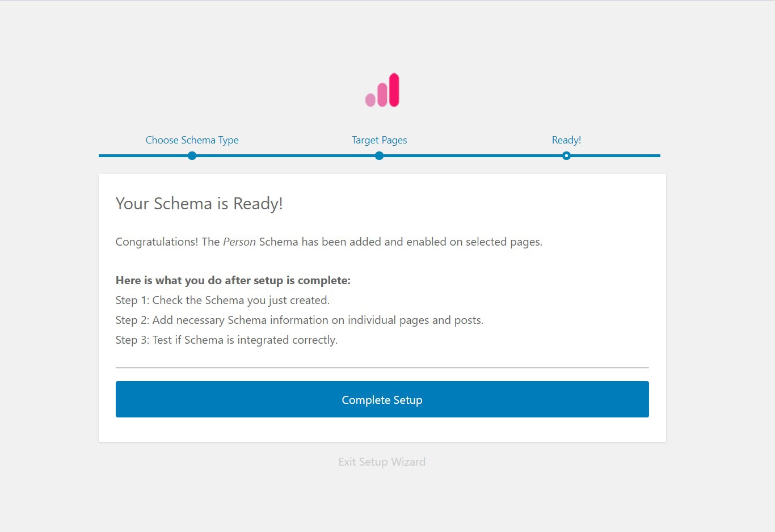Select the dot under Target Pages

[x=379, y=155]
